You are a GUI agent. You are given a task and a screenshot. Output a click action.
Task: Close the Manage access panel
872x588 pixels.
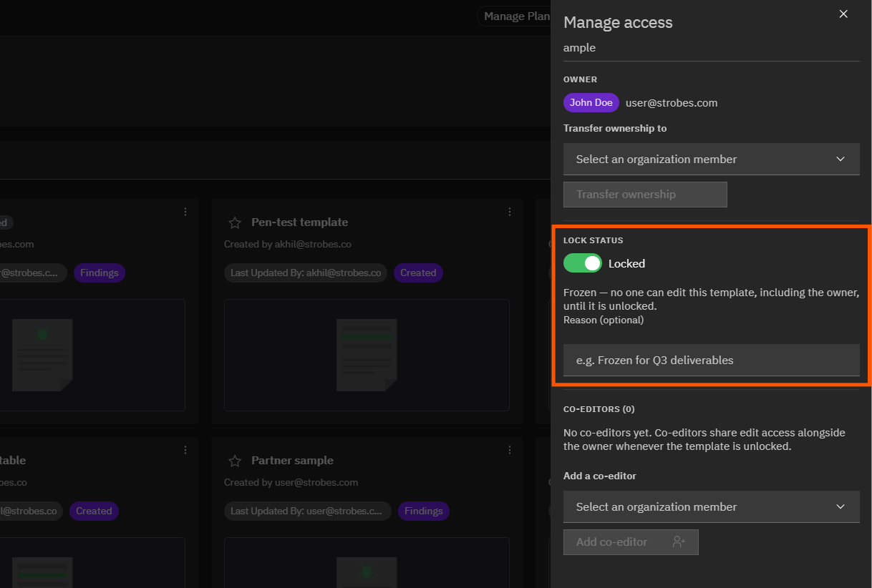coord(843,14)
